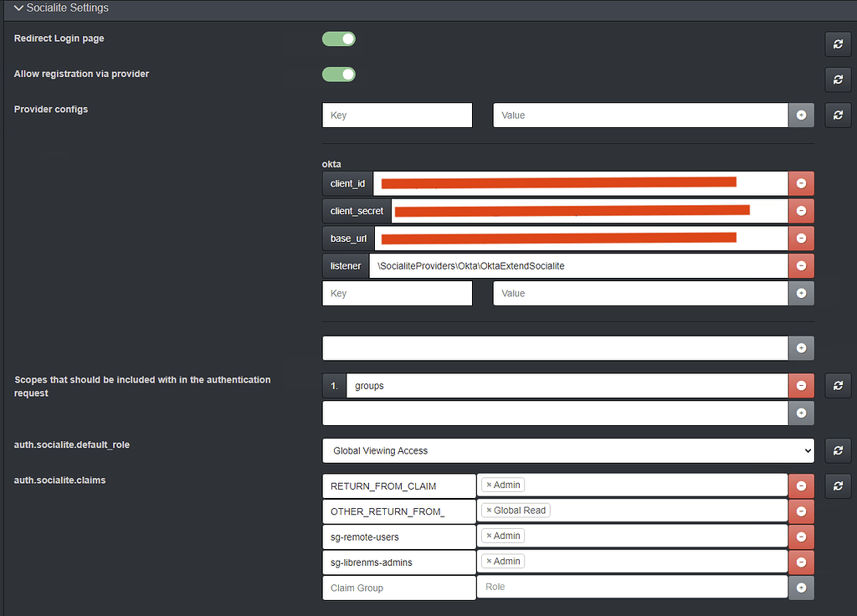
Task: Click the Claim Group input field
Action: 398,588
